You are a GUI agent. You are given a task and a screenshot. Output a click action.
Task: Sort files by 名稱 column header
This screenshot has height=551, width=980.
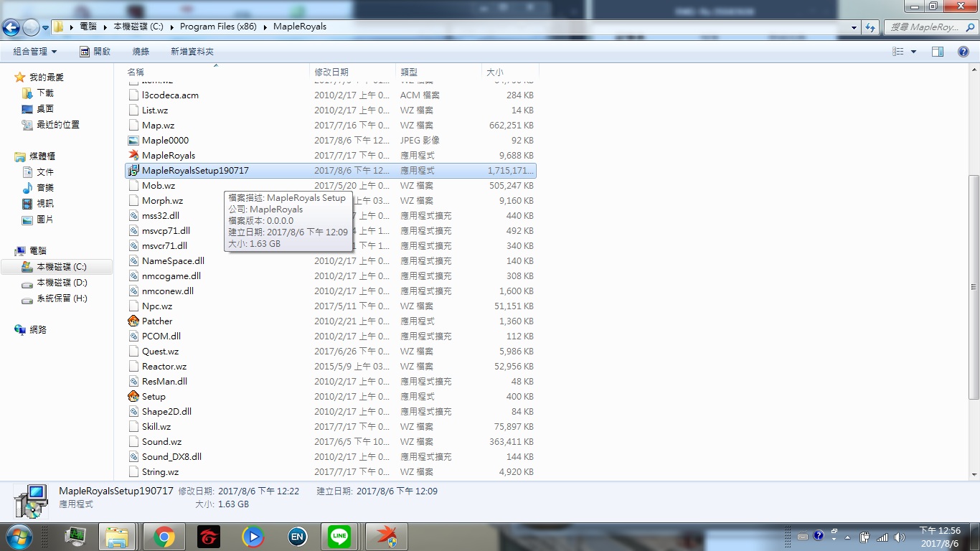[x=217, y=72]
